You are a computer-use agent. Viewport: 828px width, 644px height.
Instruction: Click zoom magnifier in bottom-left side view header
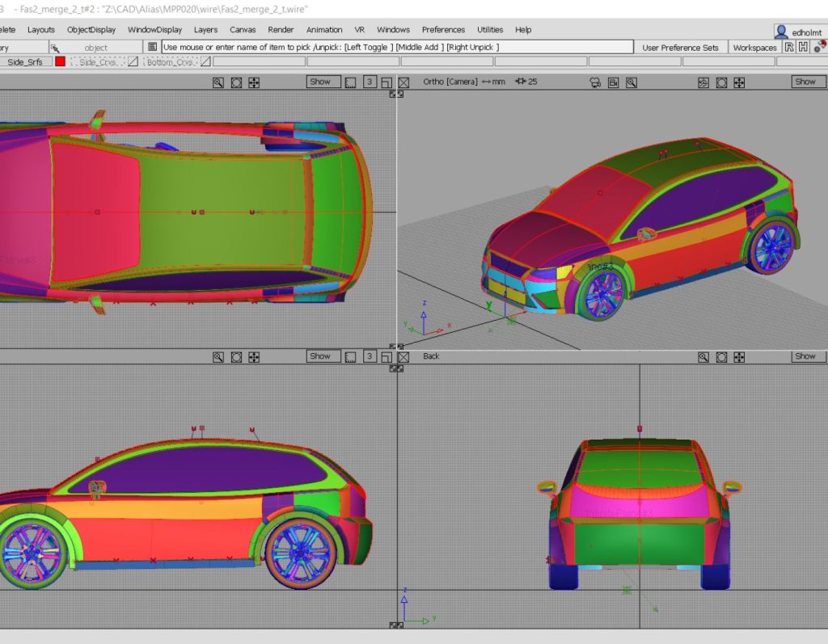(x=218, y=357)
